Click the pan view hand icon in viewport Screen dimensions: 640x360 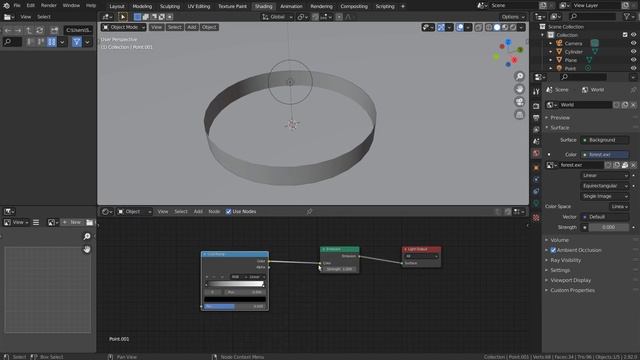pyautogui.click(x=519, y=89)
